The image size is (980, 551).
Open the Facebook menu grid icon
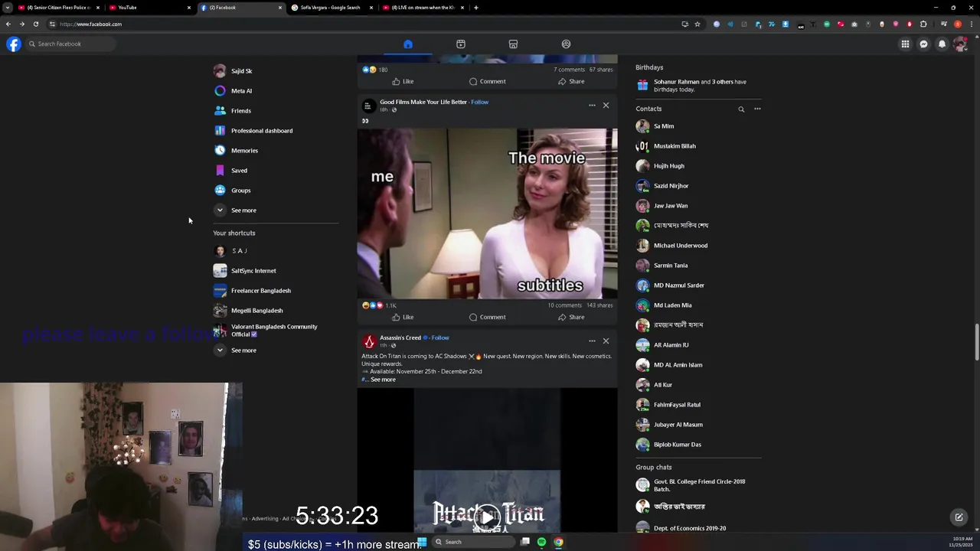click(x=905, y=44)
